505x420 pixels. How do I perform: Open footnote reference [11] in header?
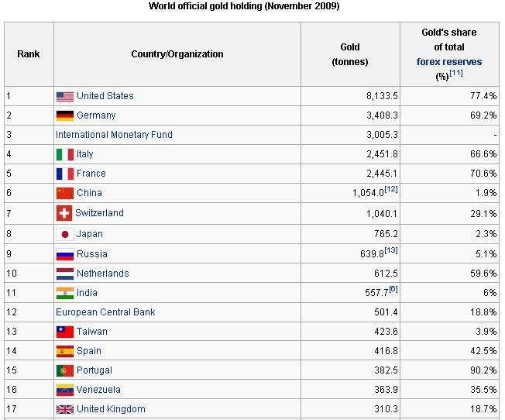click(456, 73)
